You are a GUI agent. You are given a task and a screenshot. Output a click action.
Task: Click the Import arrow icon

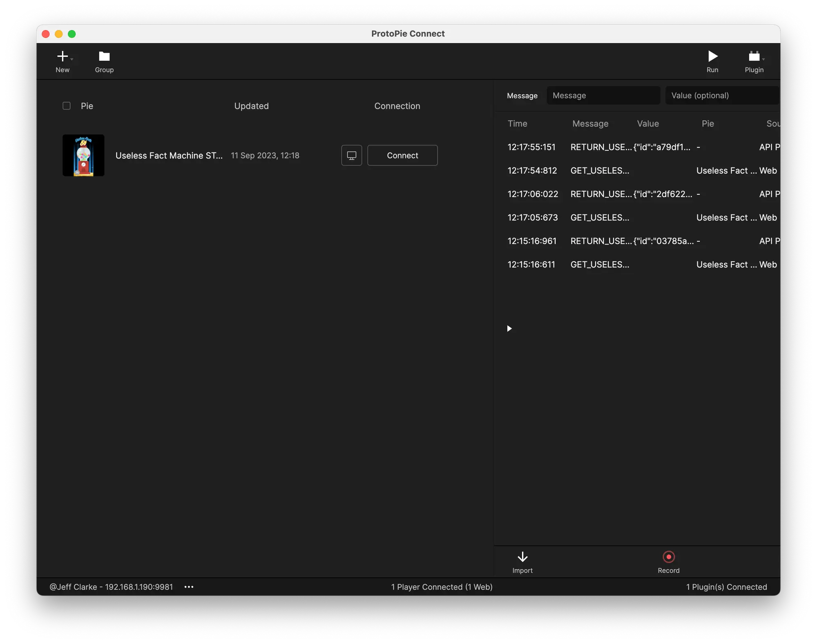pos(522,557)
